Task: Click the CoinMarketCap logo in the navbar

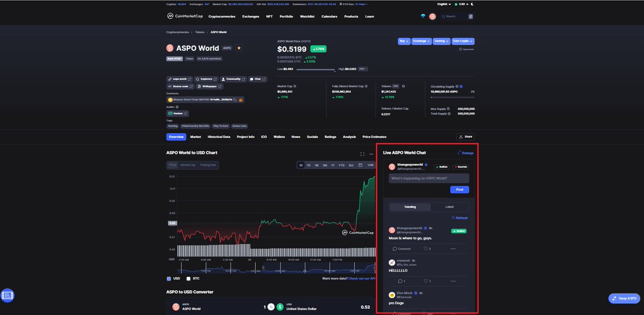Action: tap(185, 16)
